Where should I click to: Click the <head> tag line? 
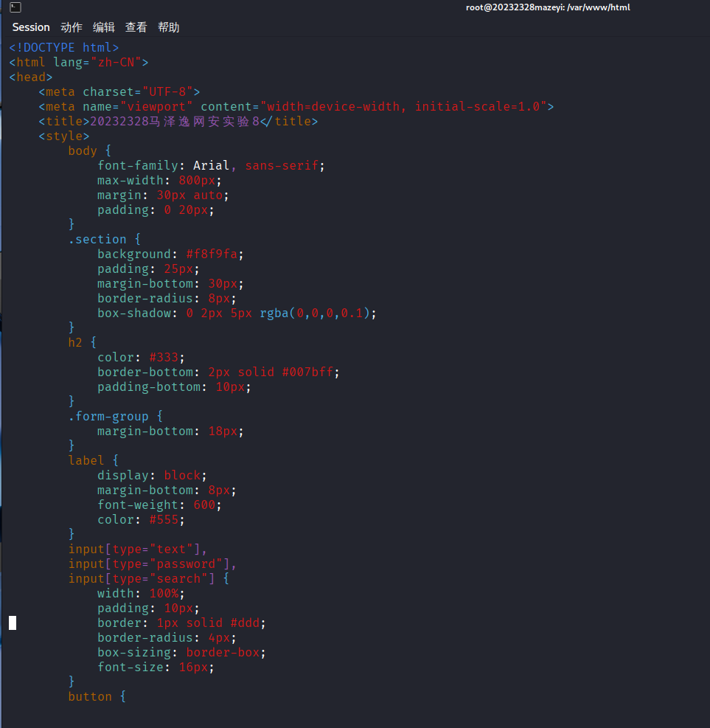click(31, 77)
